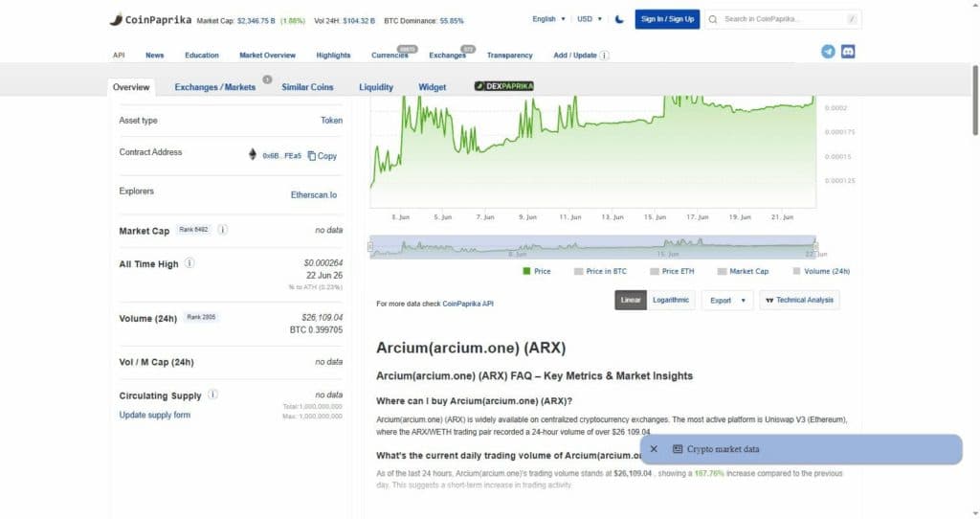
Task: Click the All Time High info icon
Action: point(189,263)
